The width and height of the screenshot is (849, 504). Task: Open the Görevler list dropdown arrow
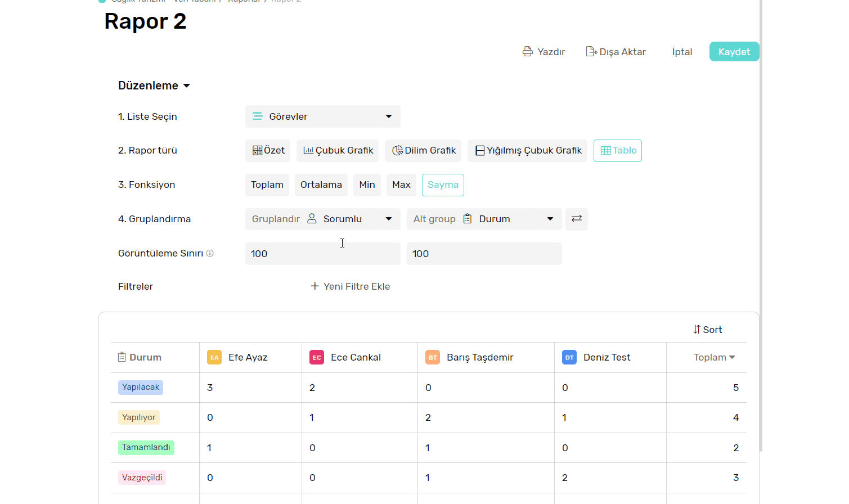click(x=389, y=116)
